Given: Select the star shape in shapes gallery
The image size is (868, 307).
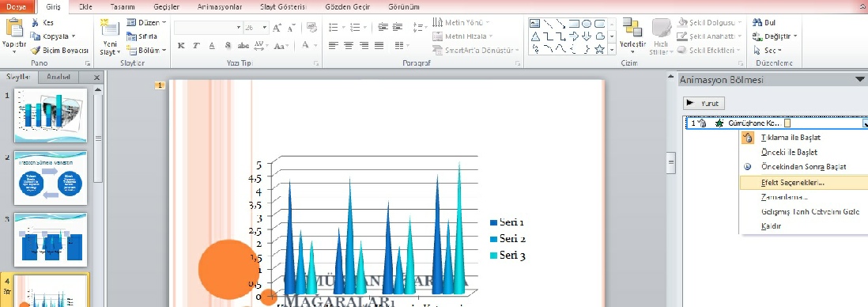Looking at the screenshot, I should (x=599, y=49).
